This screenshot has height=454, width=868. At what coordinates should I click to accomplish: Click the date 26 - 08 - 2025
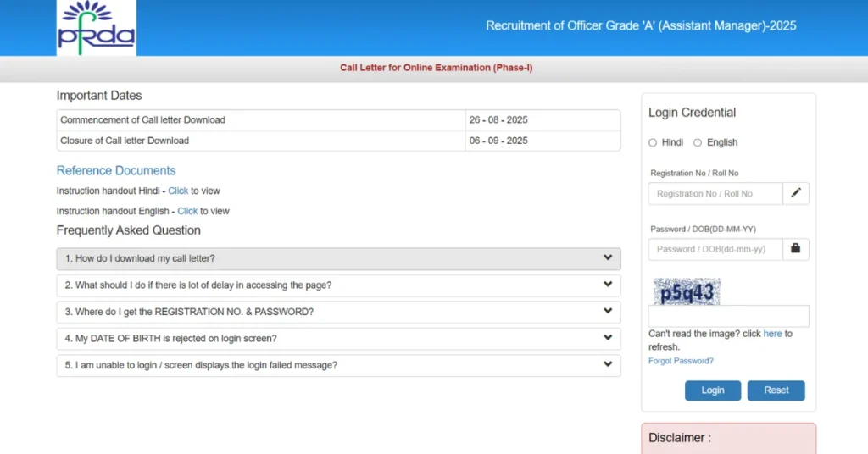pos(498,120)
